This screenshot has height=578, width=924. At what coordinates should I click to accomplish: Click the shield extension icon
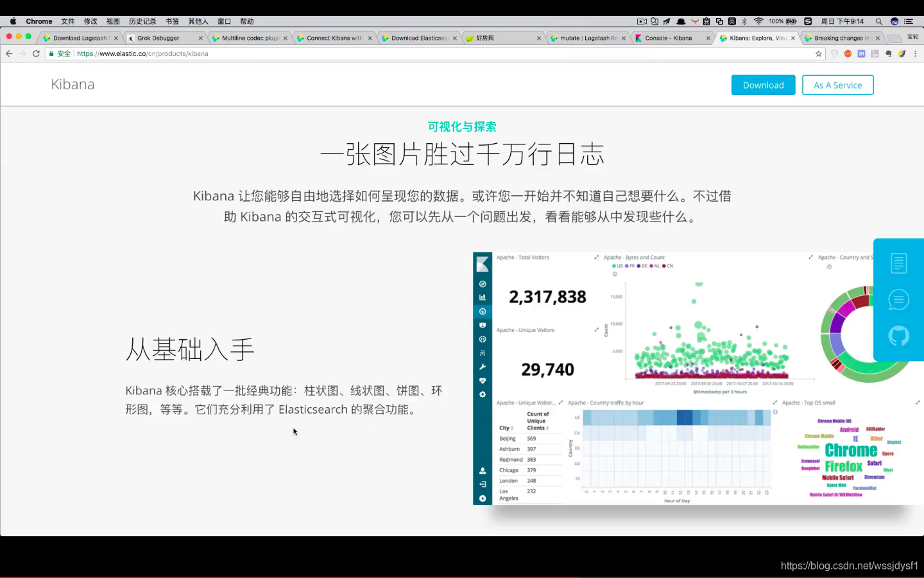click(834, 54)
